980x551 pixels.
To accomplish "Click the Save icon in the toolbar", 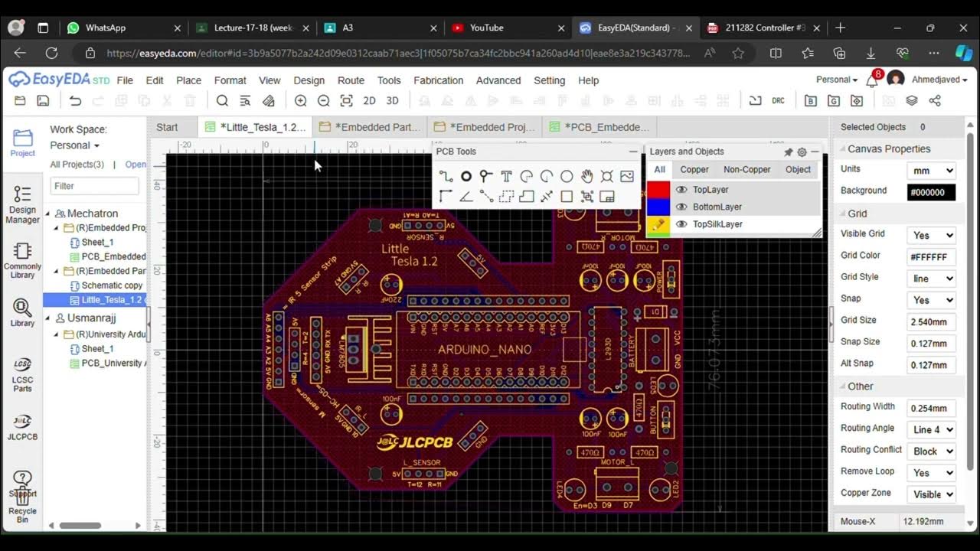I will coord(43,101).
